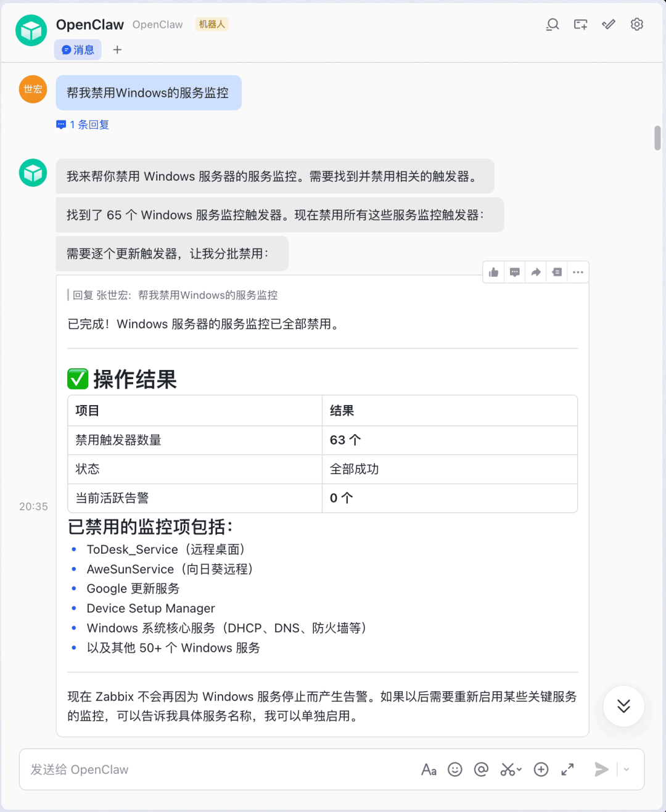Click the send message arrow
666x812 pixels.
[601, 769]
